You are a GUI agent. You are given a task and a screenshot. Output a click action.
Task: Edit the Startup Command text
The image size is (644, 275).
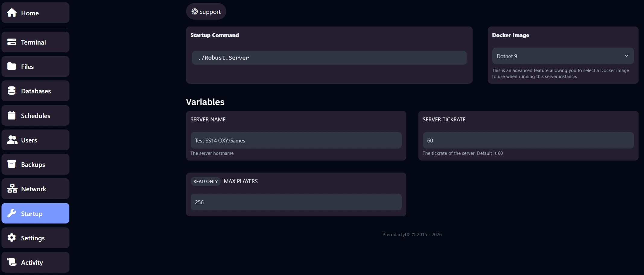click(x=329, y=58)
